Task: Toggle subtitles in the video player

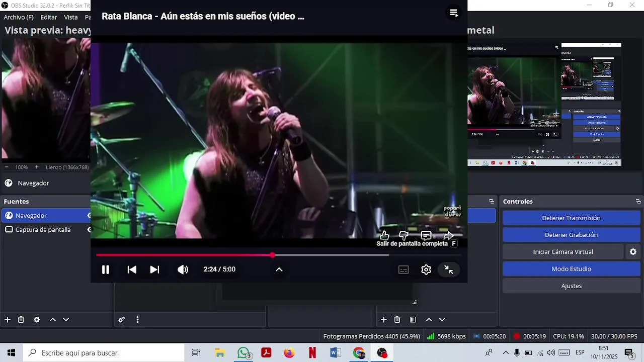Action: click(404, 269)
